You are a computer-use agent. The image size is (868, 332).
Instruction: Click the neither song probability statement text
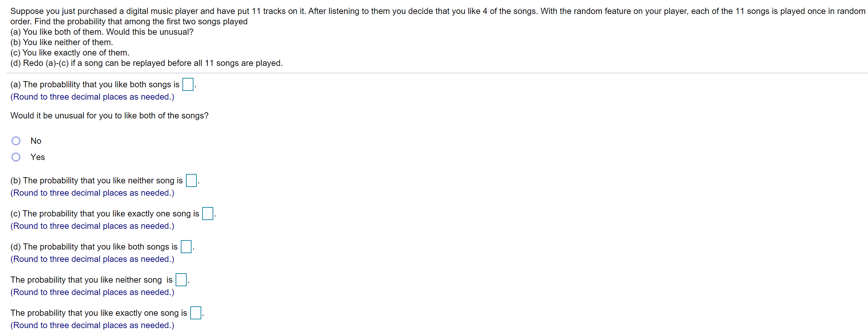97,180
